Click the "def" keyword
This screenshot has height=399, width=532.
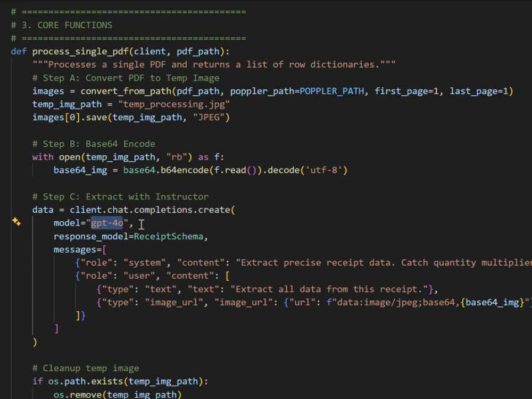point(19,52)
